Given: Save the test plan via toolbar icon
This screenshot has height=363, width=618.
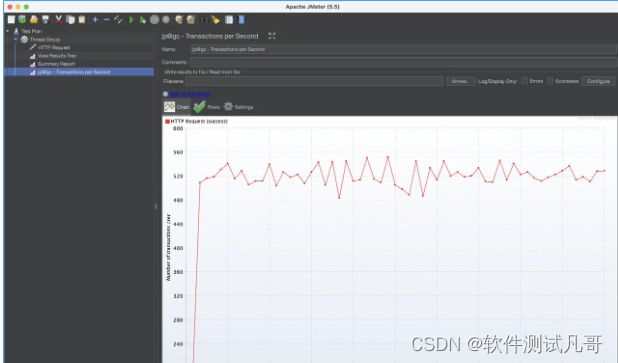Looking at the screenshot, I should point(46,19).
